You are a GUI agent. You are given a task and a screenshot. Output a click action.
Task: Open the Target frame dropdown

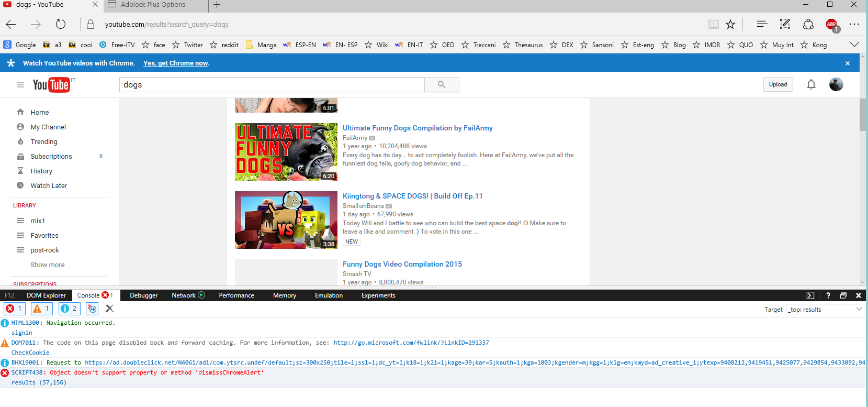click(x=825, y=310)
